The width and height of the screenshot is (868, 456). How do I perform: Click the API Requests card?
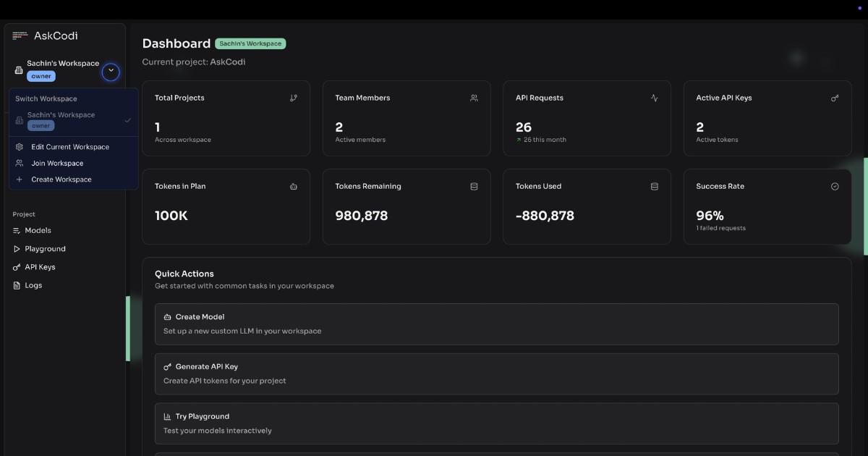click(x=587, y=118)
